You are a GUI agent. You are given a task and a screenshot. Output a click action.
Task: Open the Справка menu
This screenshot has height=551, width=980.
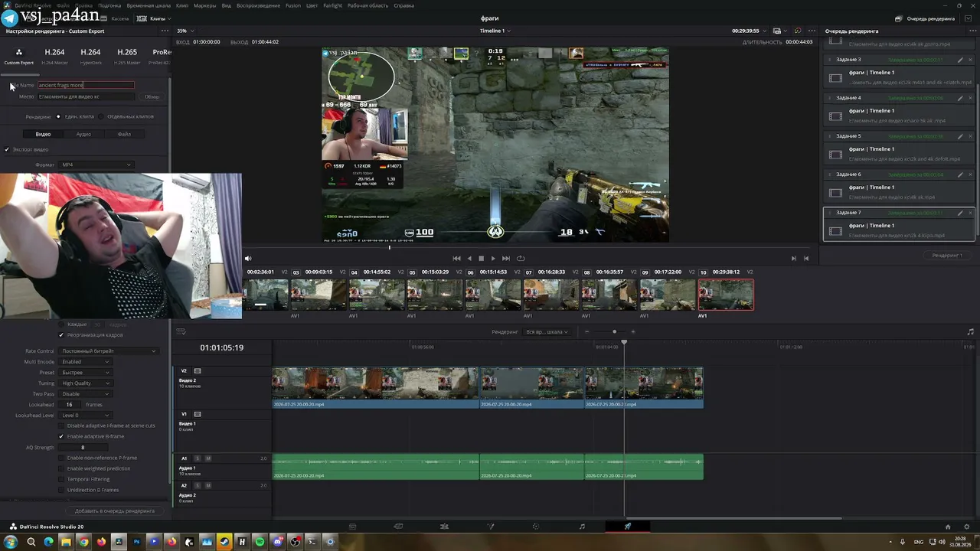tap(403, 5)
